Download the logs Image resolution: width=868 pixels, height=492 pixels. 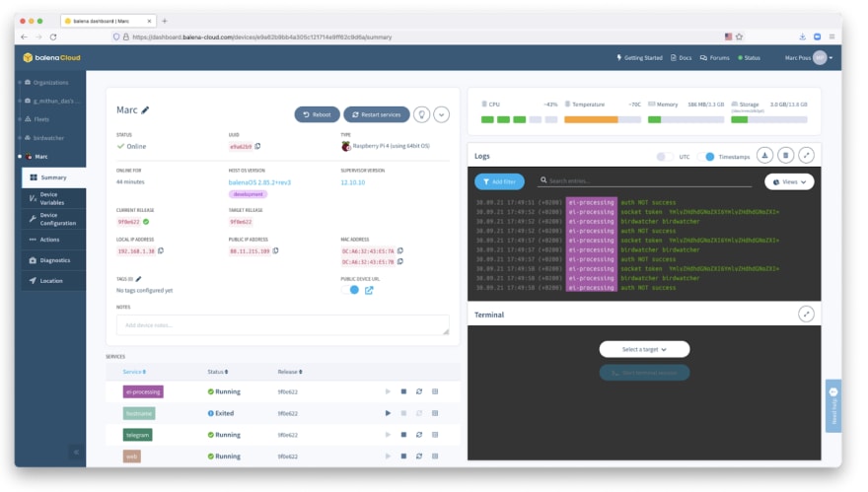point(765,156)
